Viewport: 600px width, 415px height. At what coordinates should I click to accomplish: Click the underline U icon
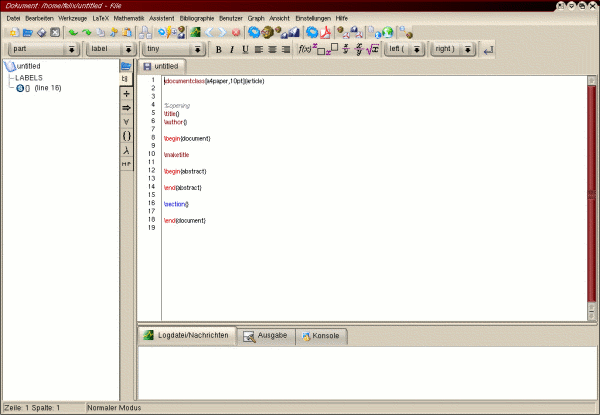coord(245,49)
